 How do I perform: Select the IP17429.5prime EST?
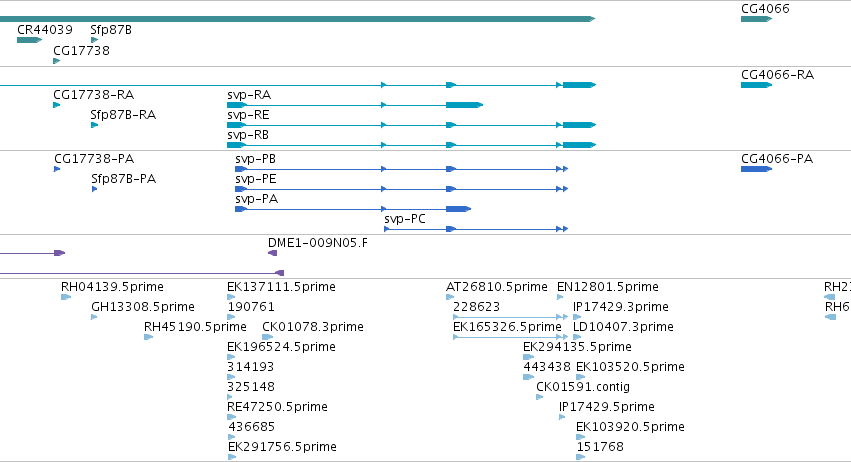coord(562,417)
